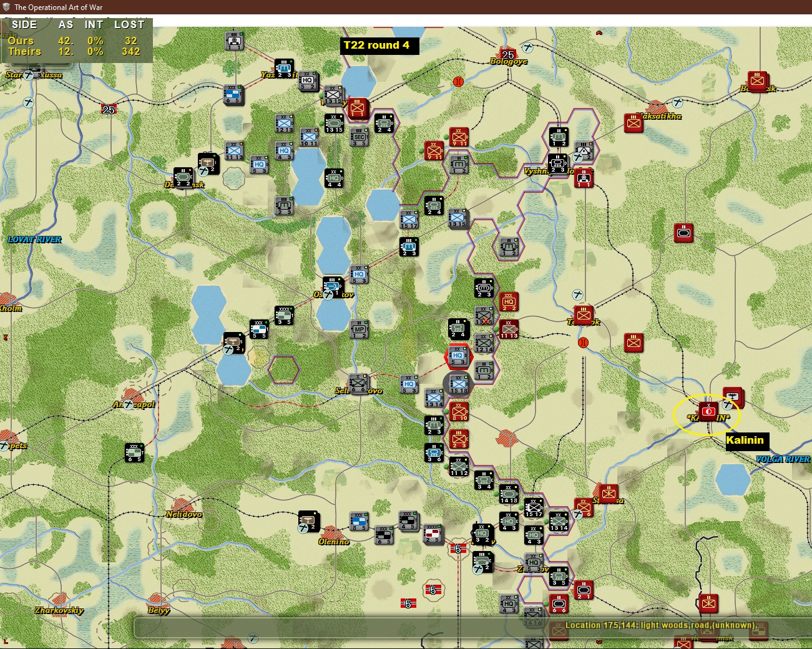This screenshot has width=812, height=649.
Task: Click the infantry division rated 11 12
Action: coord(459,466)
